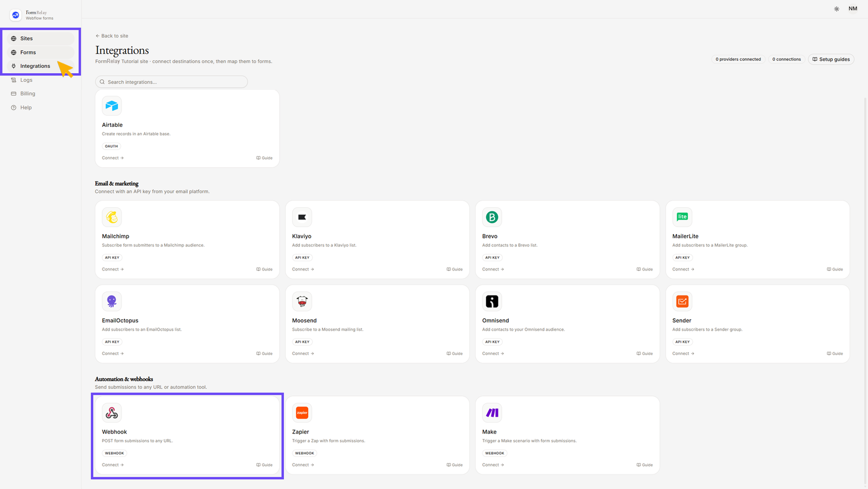The width and height of the screenshot is (868, 489).
Task: Click the FormRelay logo icon
Action: (16, 15)
